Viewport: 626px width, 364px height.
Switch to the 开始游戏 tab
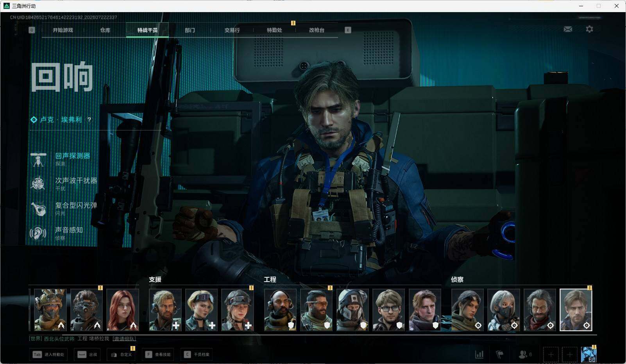(x=63, y=30)
